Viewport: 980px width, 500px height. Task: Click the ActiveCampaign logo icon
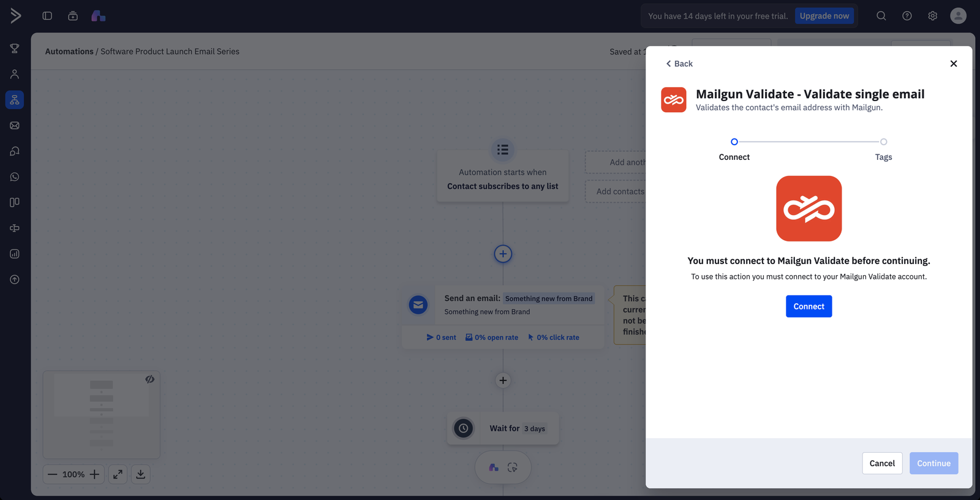pos(15,16)
